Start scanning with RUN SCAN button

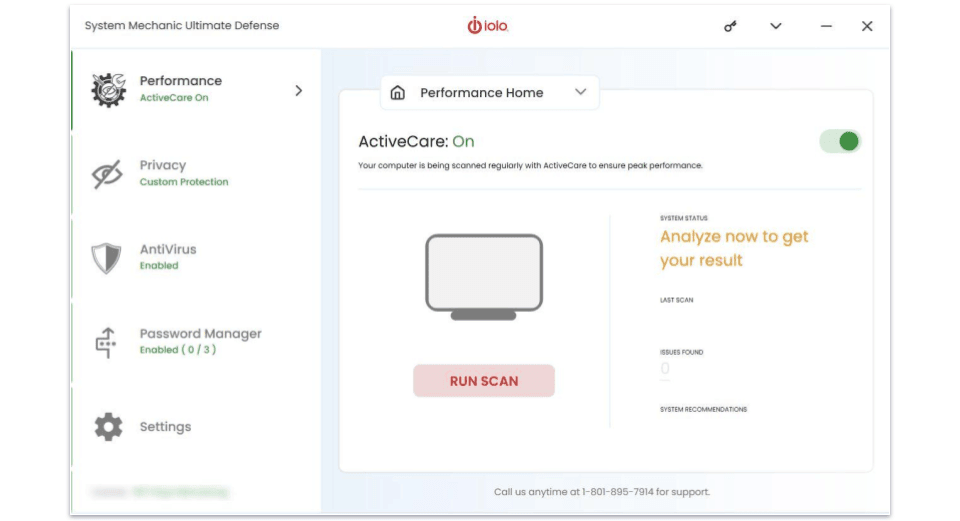pyautogui.click(x=484, y=381)
